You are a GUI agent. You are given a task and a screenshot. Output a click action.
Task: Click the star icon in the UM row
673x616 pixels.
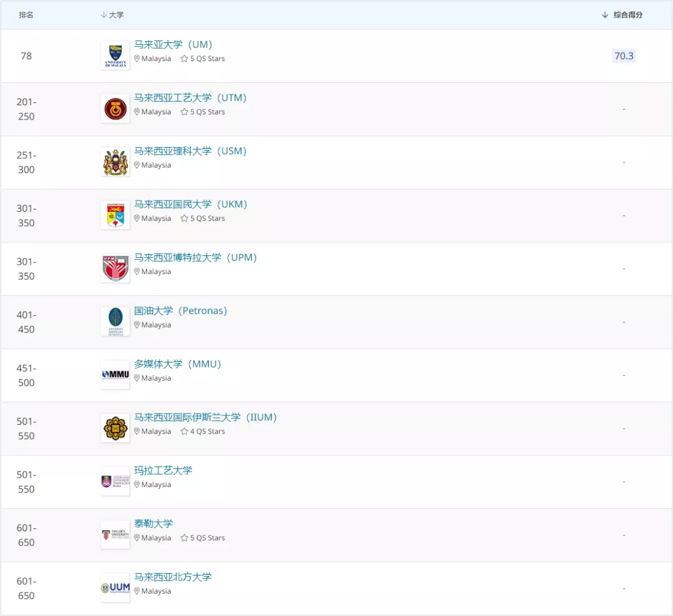[184, 59]
